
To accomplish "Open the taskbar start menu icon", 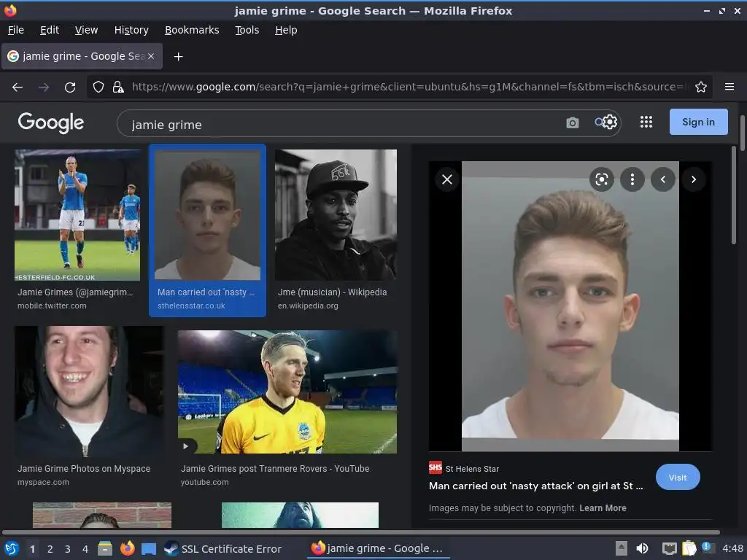I will pos(12,548).
